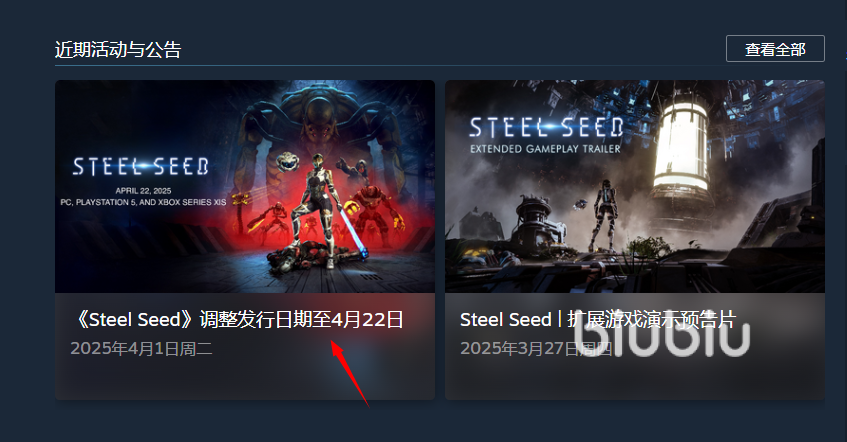This screenshot has height=442, width=847.
Task: Click the STEEL SEED logo in the left artwork
Action: click(140, 167)
